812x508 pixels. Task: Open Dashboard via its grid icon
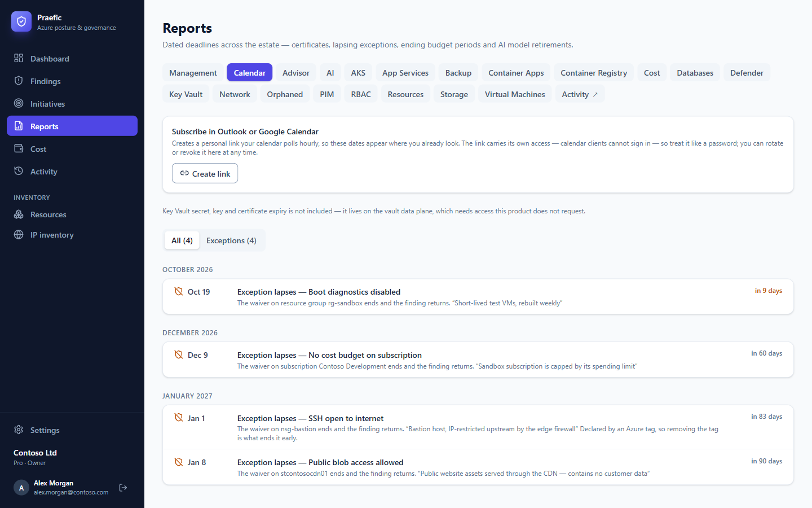click(19, 58)
